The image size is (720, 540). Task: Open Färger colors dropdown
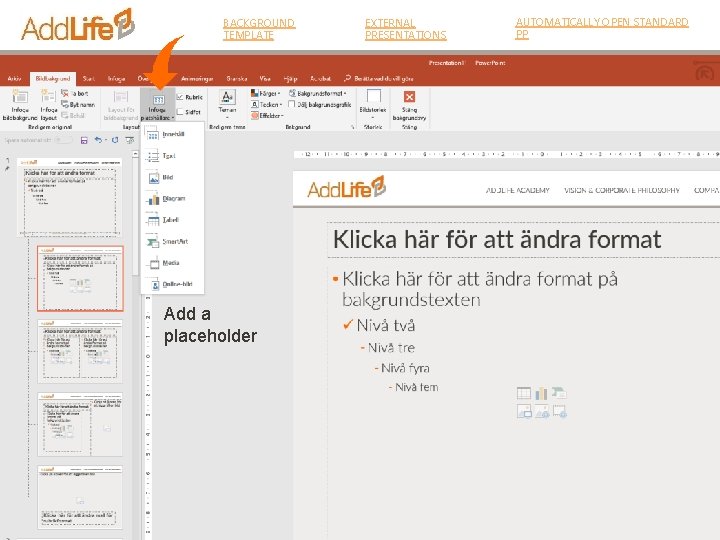(x=265, y=93)
